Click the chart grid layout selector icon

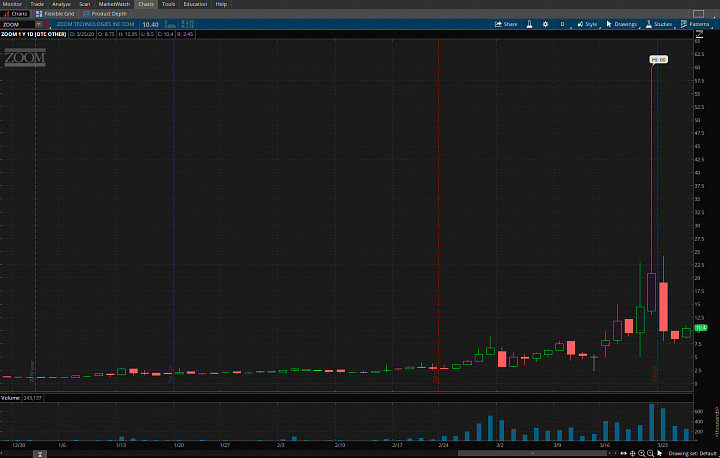pos(698,14)
